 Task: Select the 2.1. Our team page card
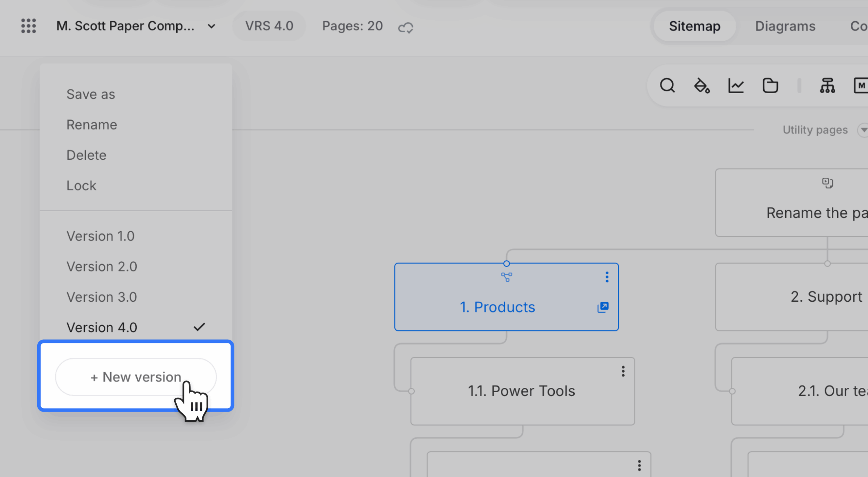(x=800, y=391)
